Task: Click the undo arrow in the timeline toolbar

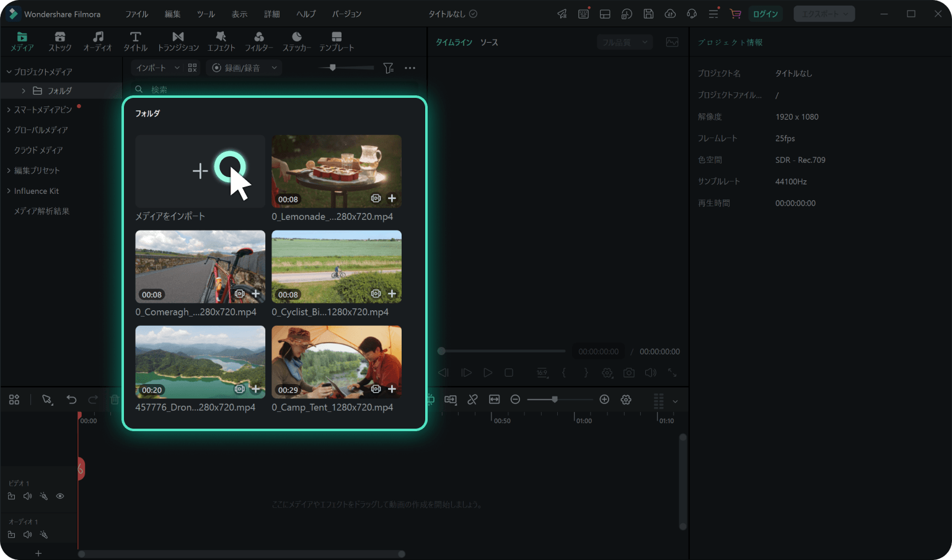Action: 71,400
